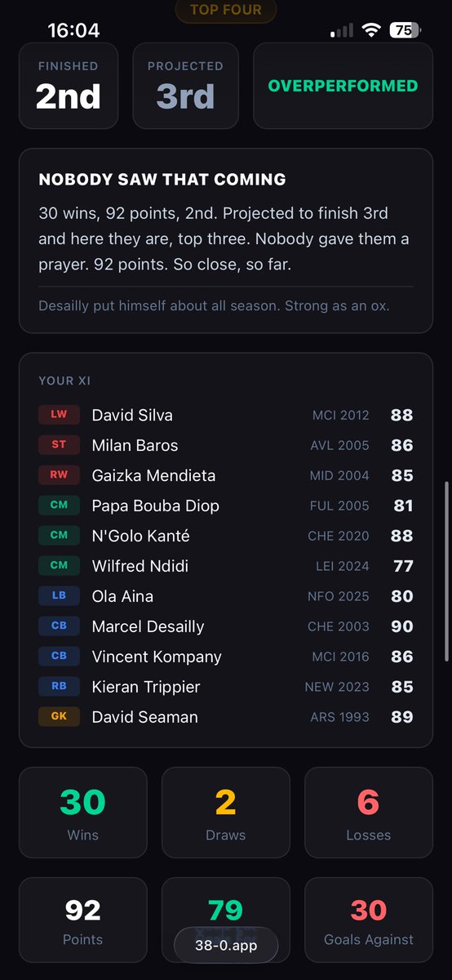Tap the Finished 2nd card
The image size is (452, 980).
pyautogui.click(x=69, y=86)
